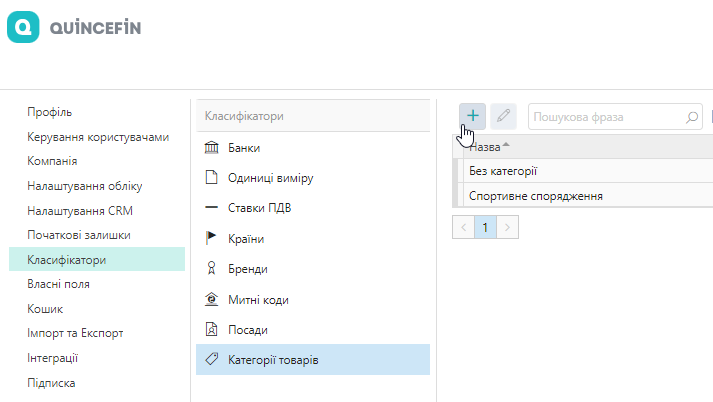
Task: Focus the Пошукова фраза search field
Action: (x=605, y=117)
